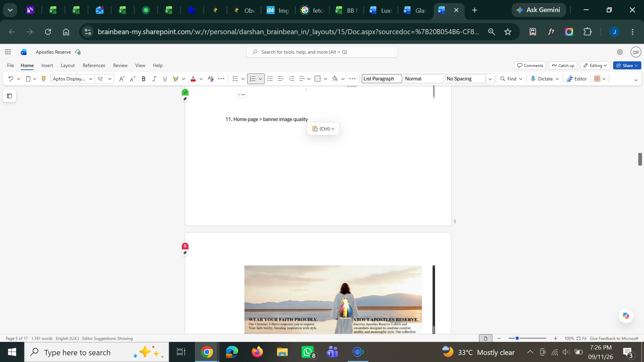Increase font size with grow font icon
The image size is (644, 362).
tap(122, 79)
